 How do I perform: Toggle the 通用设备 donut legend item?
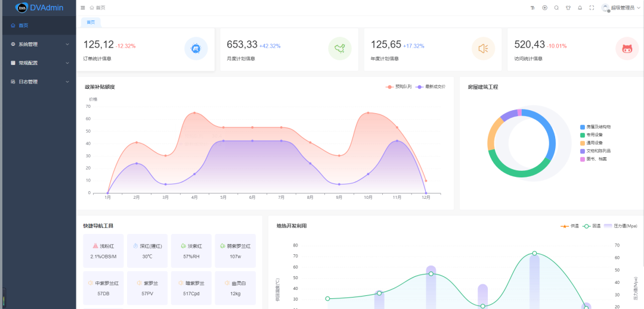coord(592,143)
